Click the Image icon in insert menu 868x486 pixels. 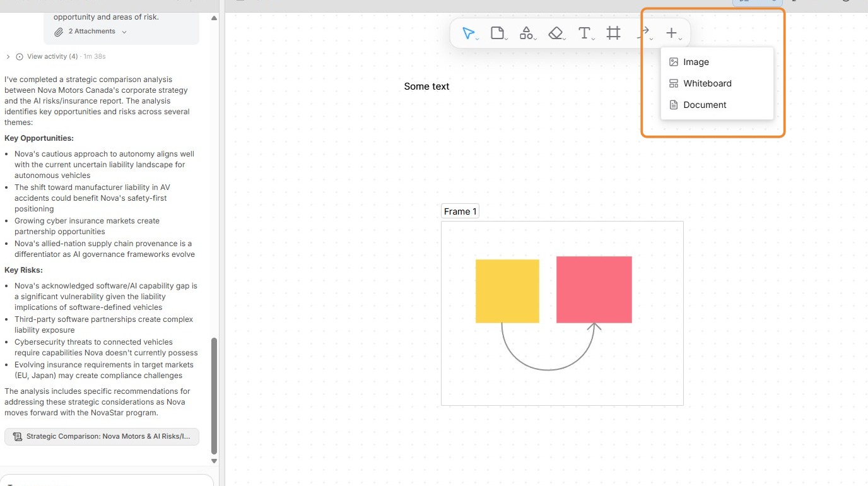[674, 62]
